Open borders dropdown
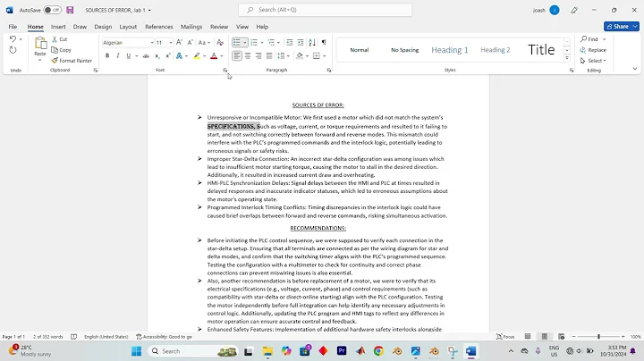 325,55
